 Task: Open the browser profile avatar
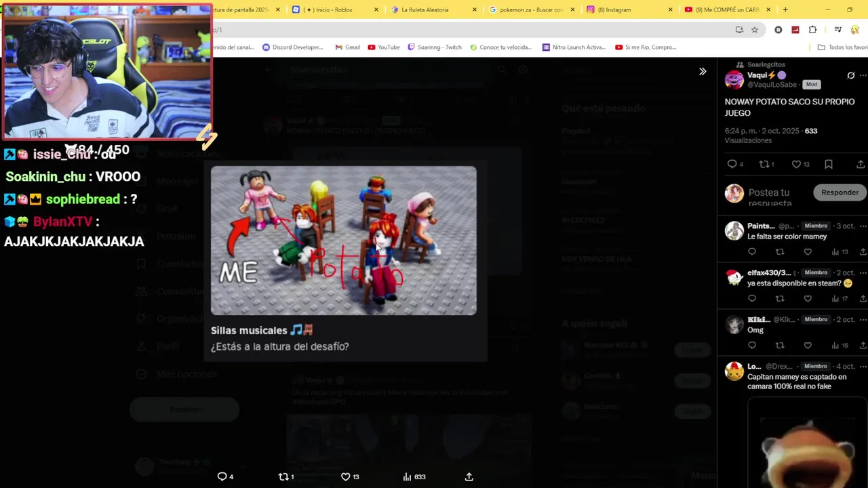coord(854,30)
